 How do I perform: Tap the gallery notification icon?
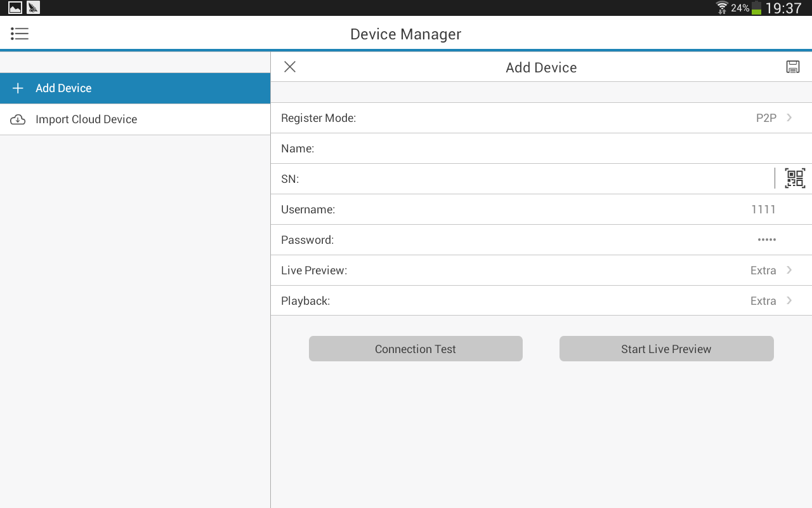click(x=15, y=8)
